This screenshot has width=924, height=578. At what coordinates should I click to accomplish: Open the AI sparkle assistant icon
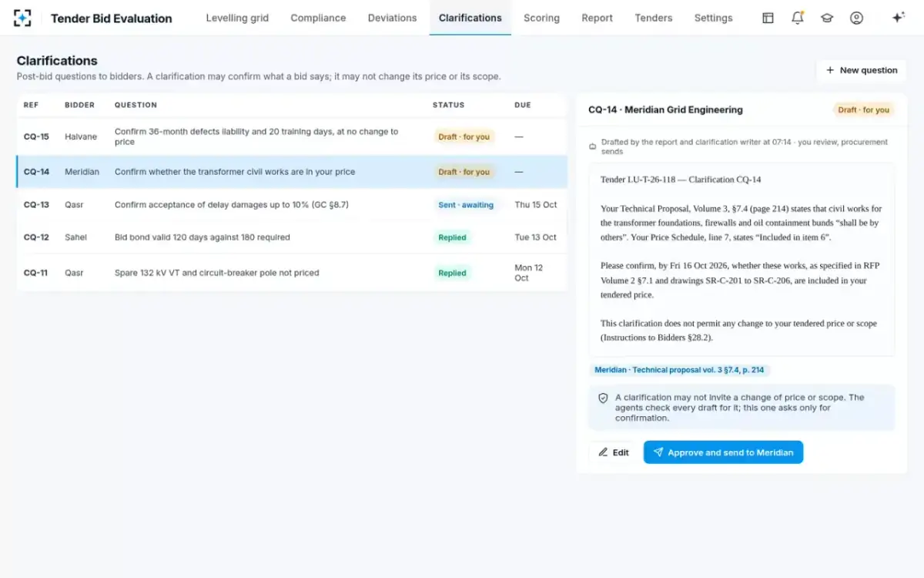tap(898, 18)
